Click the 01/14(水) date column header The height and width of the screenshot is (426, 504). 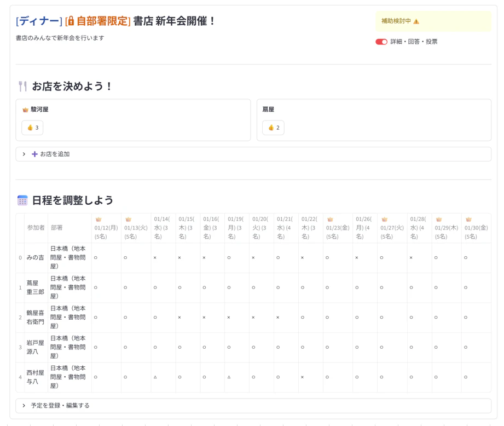162,228
